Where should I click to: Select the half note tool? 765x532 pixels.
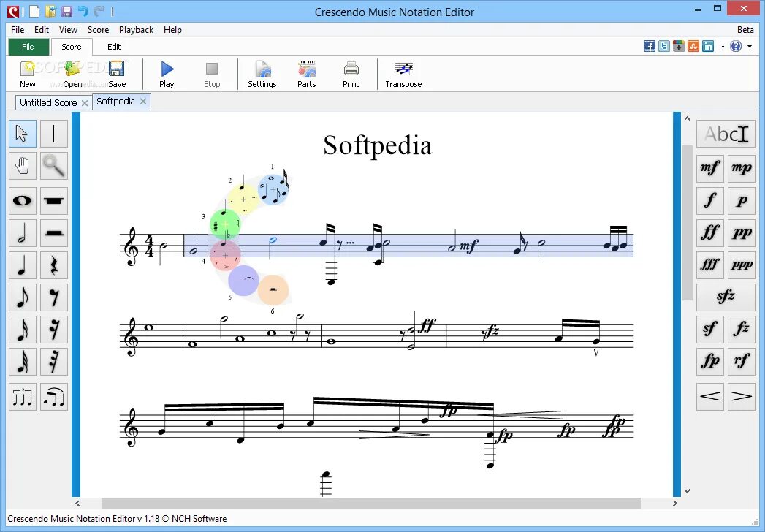coord(23,233)
